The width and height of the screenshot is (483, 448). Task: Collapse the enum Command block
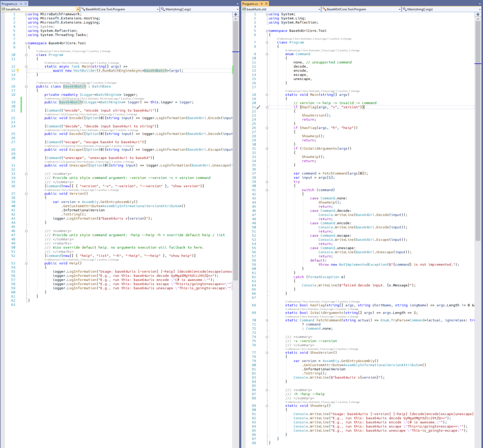click(x=267, y=54)
